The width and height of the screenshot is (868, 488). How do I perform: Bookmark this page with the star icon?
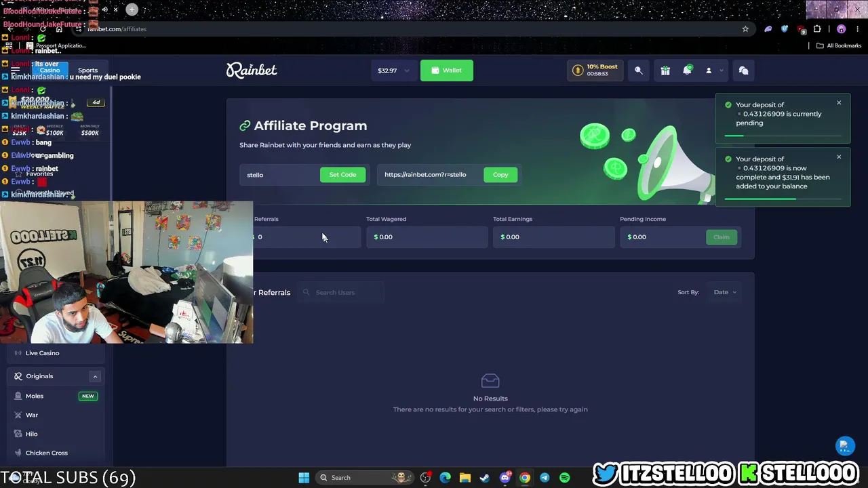click(x=745, y=29)
